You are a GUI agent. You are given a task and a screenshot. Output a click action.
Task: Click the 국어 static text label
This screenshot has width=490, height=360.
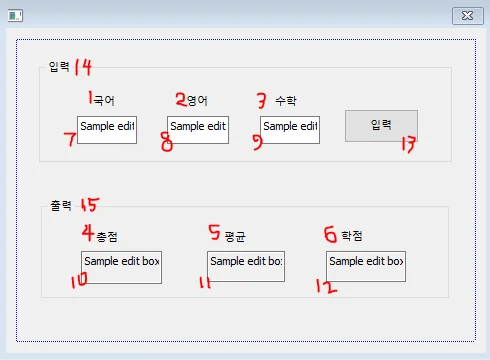[x=104, y=100]
